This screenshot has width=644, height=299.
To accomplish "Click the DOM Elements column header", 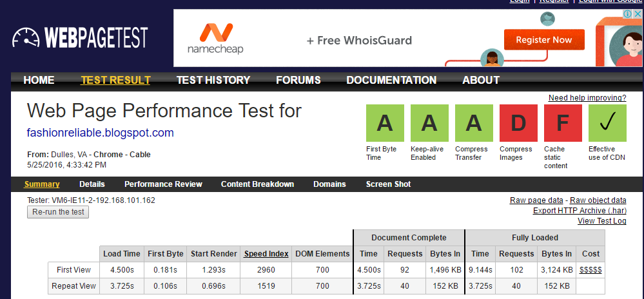I will pos(322,254).
